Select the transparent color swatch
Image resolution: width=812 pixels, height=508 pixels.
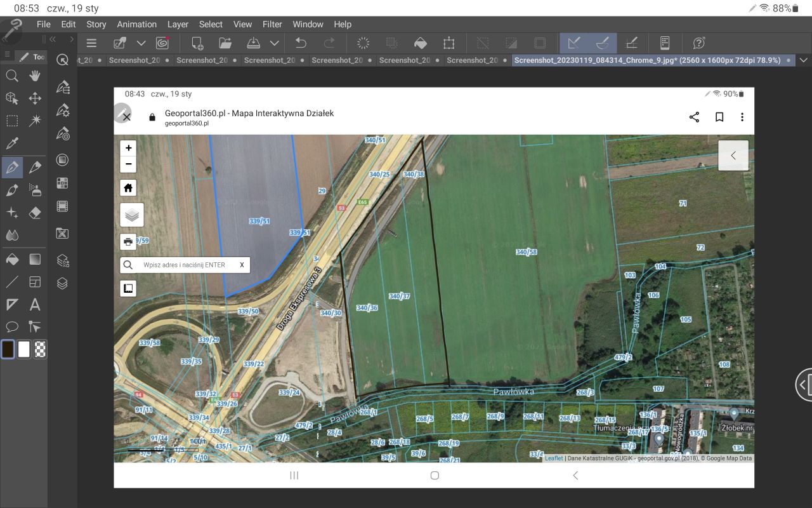click(40, 349)
